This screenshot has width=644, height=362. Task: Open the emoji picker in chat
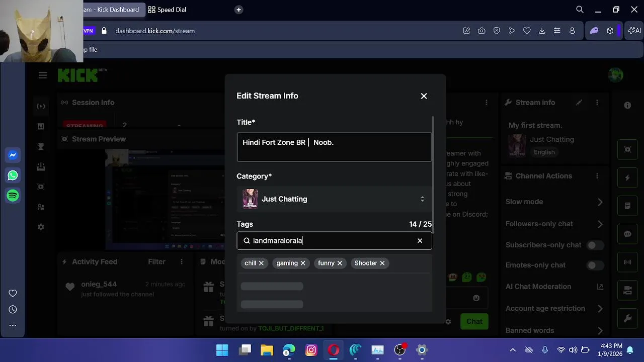point(476,298)
